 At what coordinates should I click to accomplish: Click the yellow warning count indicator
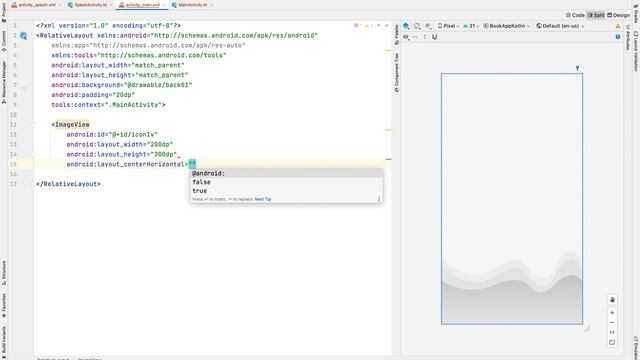(x=368, y=26)
